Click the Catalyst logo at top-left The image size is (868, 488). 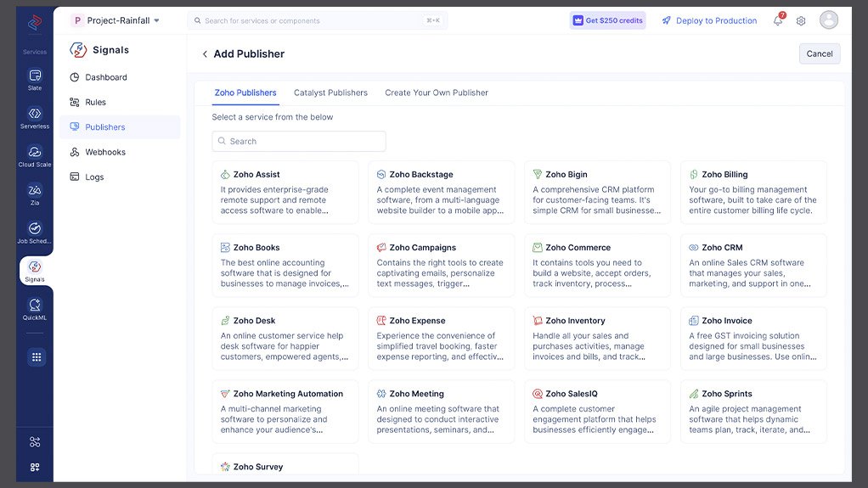[x=35, y=22]
